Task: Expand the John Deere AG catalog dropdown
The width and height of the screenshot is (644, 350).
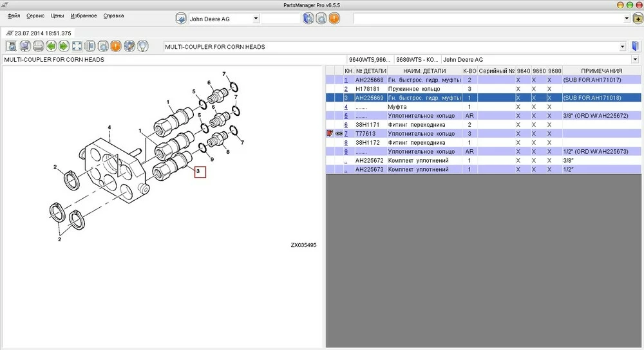Action: point(256,19)
